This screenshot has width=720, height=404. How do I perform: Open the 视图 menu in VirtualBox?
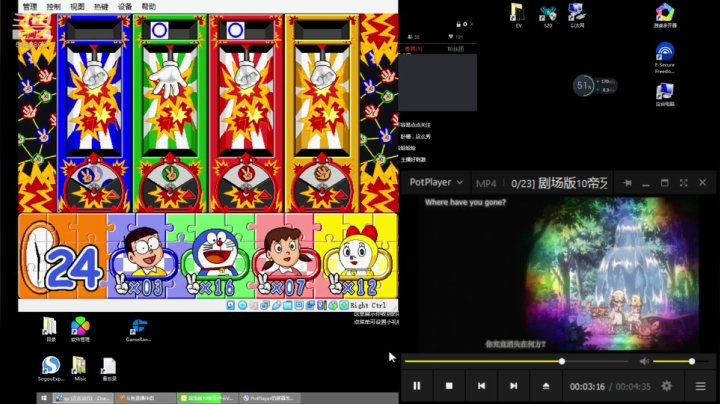point(77,6)
